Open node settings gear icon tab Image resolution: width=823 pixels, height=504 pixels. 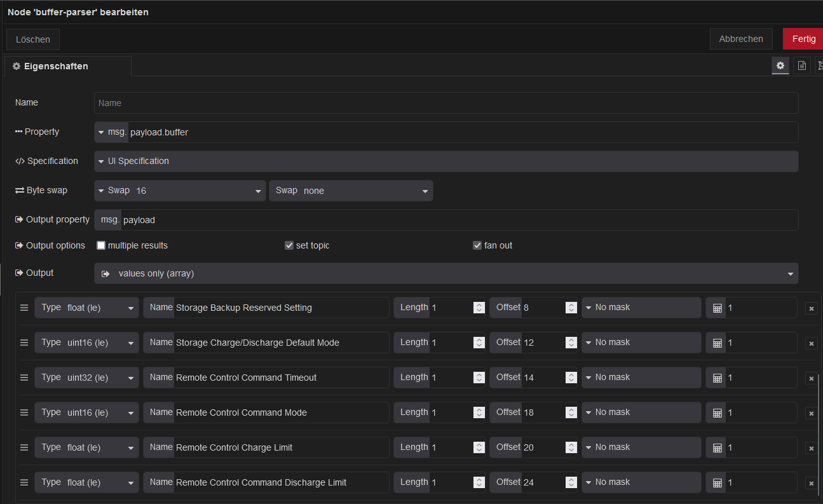point(780,65)
